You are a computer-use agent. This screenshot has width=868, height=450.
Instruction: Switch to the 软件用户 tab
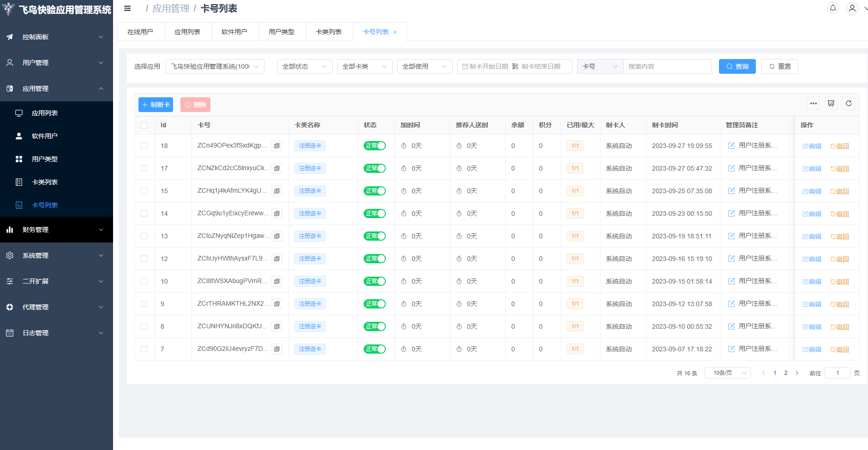coord(234,32)
